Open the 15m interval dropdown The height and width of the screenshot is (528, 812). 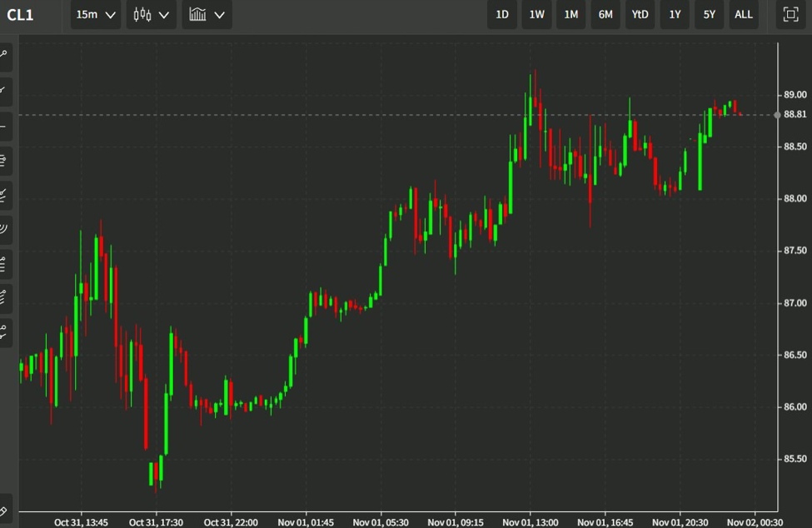[x=94, y=14]
